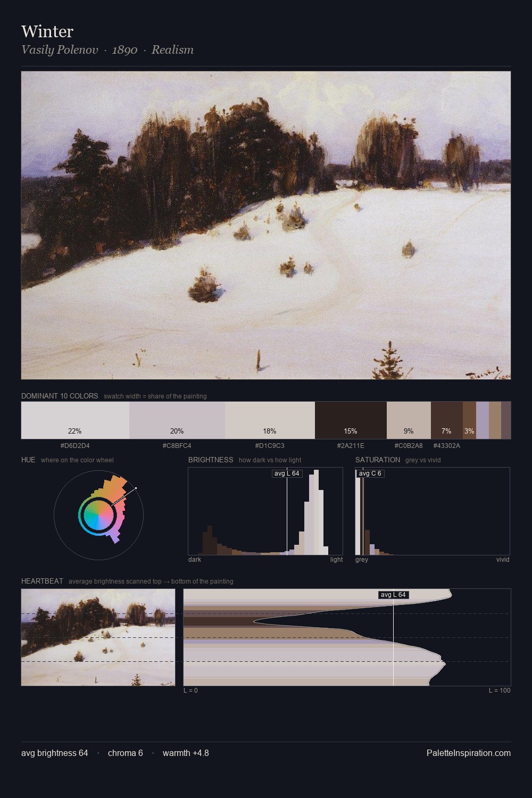Open the PaletteInspiration.com link

tap(469, 753)
